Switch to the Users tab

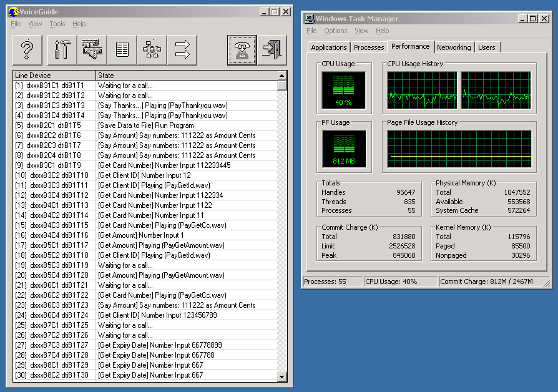coord(486,47)
